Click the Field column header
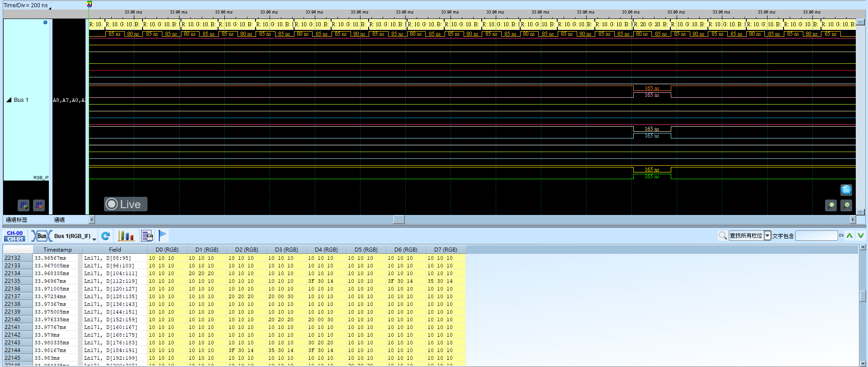The width and height of the screenshot is (868, 367). tap(115, 249)
